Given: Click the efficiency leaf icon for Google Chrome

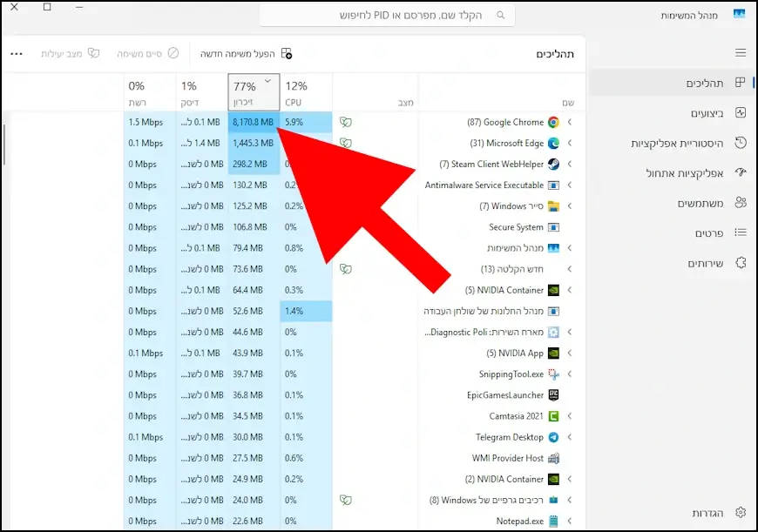Looking at the screenshot, I should click(346, 122).
